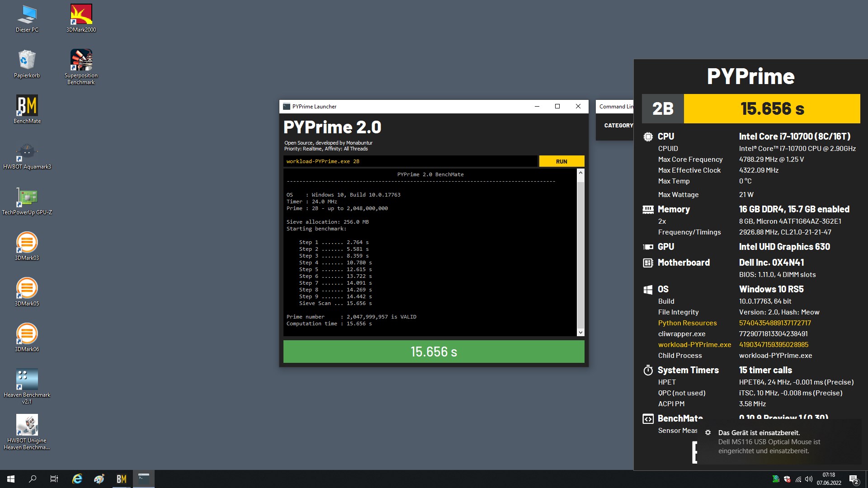Switch to BenchMate in the taskbar
Image resolution: width=868 pixels, height=488 pixels.
122,479
